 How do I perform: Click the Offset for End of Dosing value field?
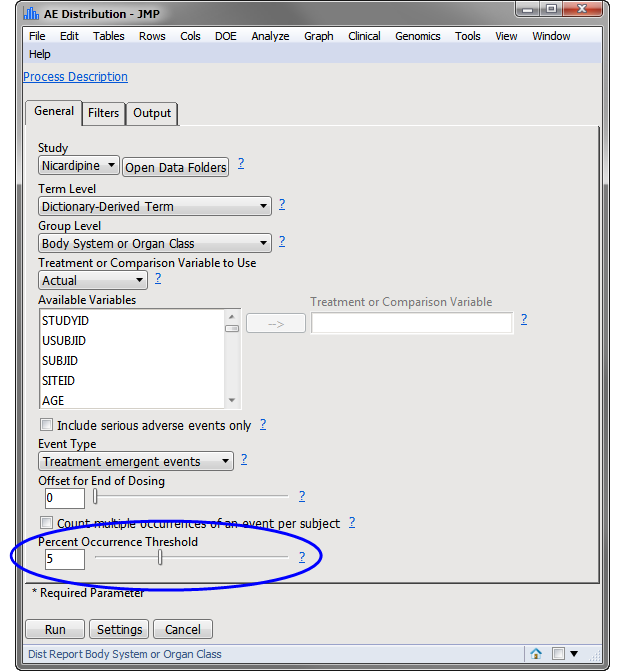tap(65, 498)
